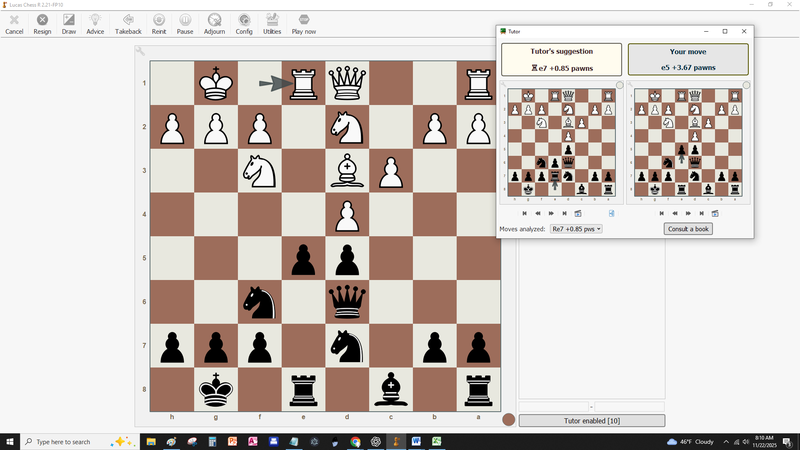Viewport: 800px width, 450px height.
Task: Choose the Tutor's suggestion Re7 move
Action: point(560,59)
